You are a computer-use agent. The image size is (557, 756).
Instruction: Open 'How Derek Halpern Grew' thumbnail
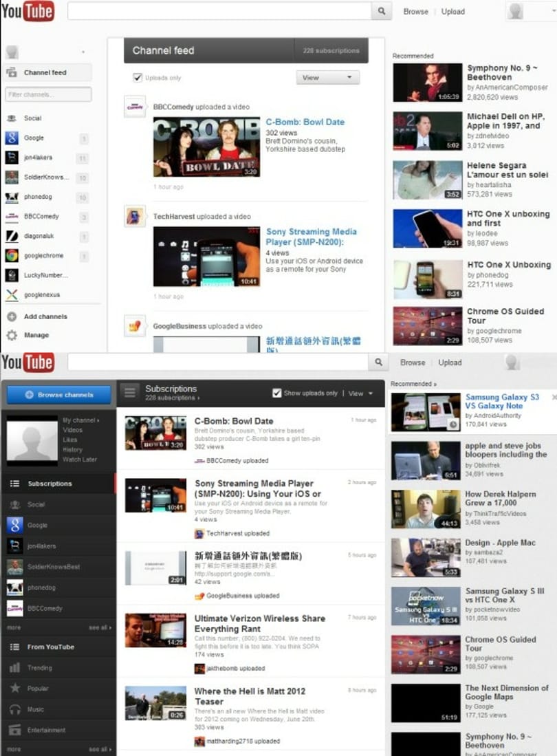426,509
